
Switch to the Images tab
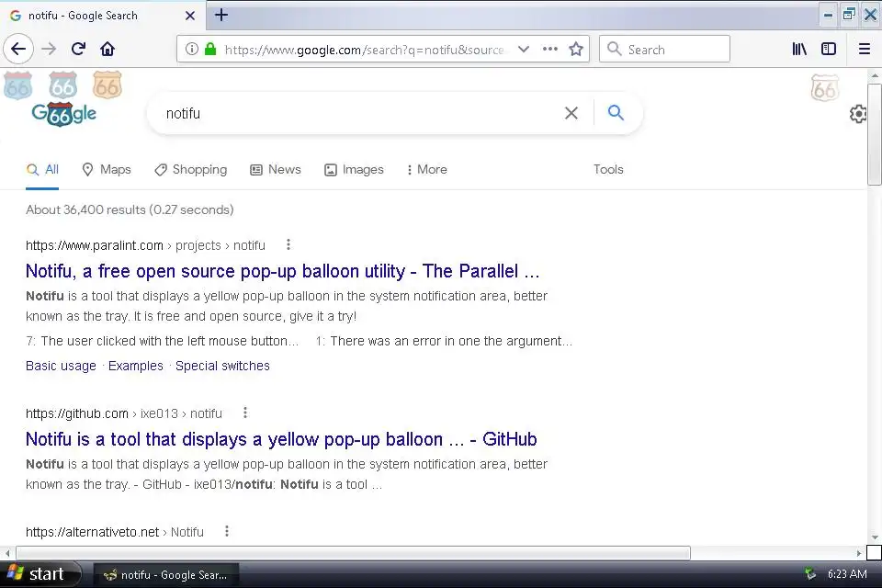coord(354,169)
